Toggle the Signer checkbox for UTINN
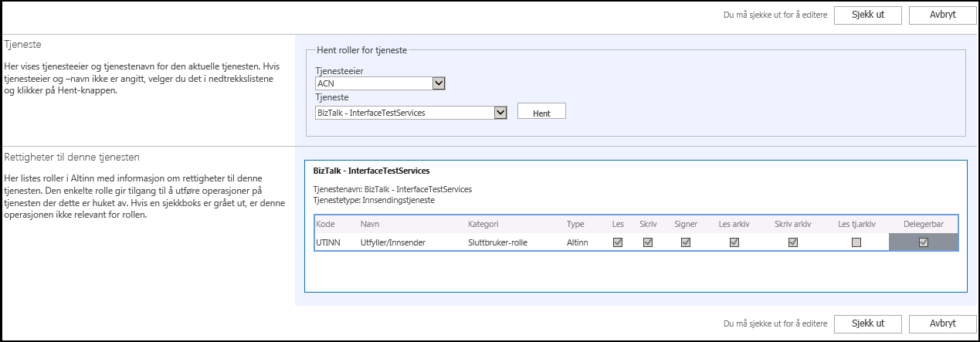 coord(685,242)
